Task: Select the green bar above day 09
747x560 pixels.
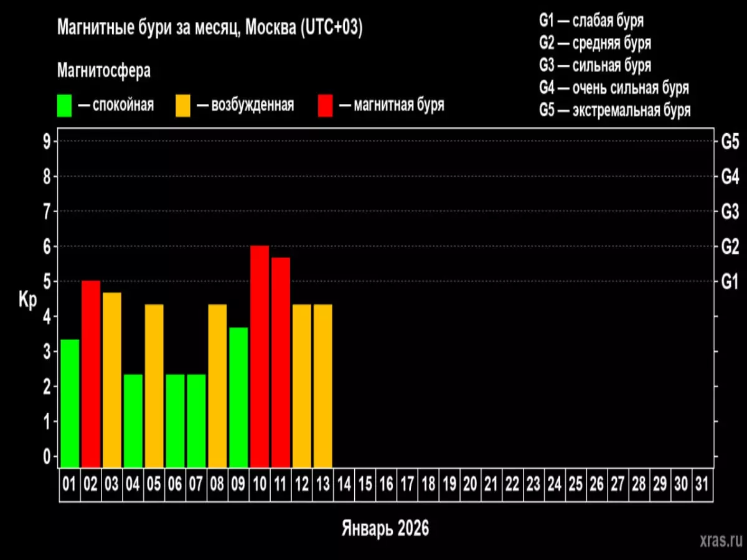Action: 238,397
